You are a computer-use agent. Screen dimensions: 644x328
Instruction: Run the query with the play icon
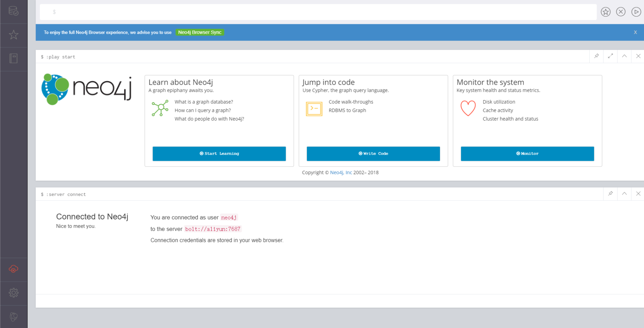636,12
